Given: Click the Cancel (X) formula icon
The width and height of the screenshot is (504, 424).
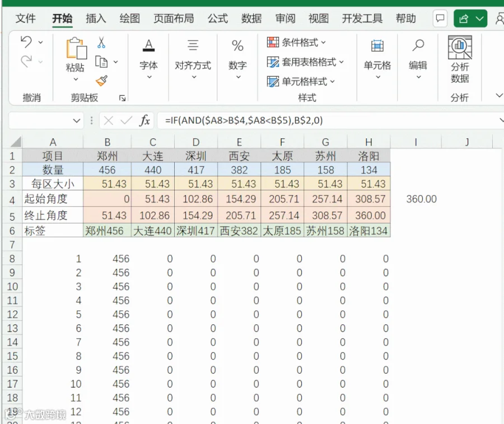Looking at the screenshot, I should pos(108,121).
